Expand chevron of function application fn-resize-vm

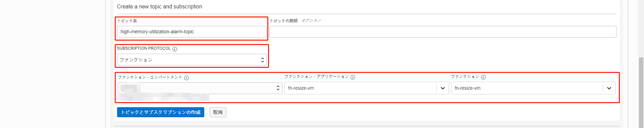(442, 88)
